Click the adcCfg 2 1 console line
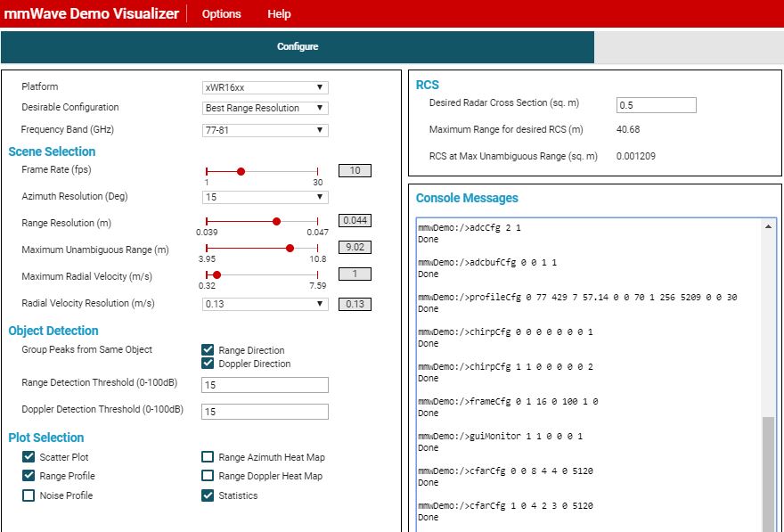The height and width of the screenshot is (532, 784). tap(469, 227)
